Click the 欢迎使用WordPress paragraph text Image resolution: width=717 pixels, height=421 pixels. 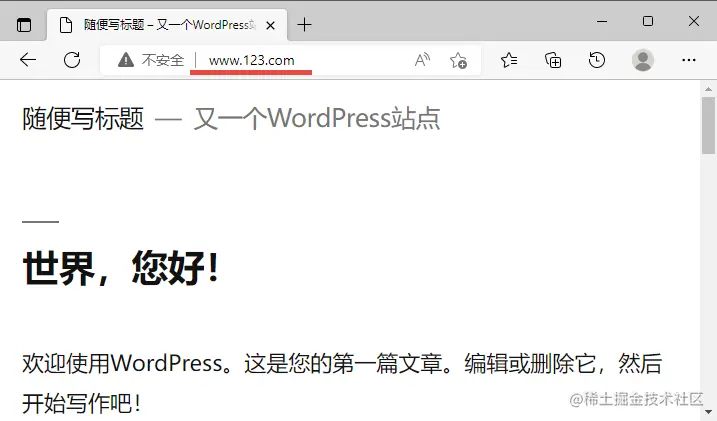click(342, 384)
